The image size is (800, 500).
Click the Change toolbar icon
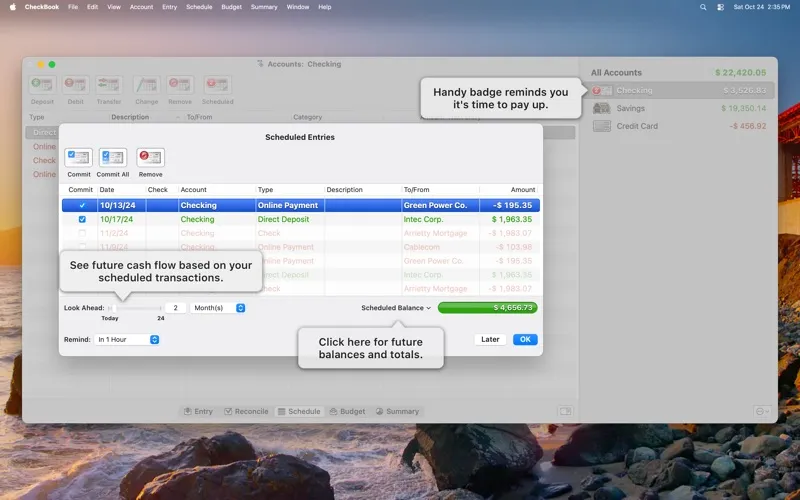pos(146,85)
